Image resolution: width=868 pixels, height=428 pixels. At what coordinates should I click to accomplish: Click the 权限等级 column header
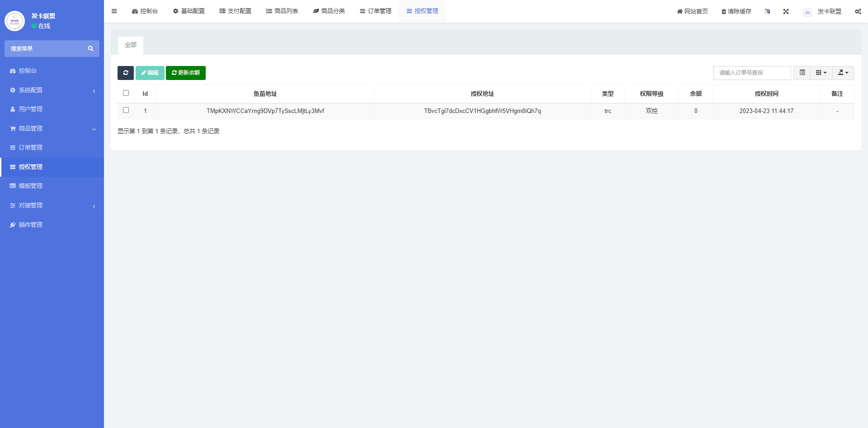click(651, 94)
